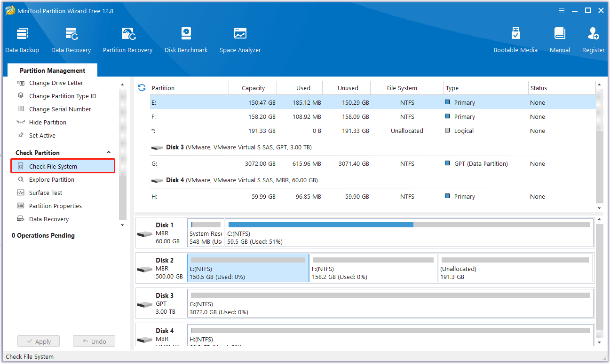610x364 pixels.
Task: Click 0 Operations Pending label
Action: click(x=43, y=236)
